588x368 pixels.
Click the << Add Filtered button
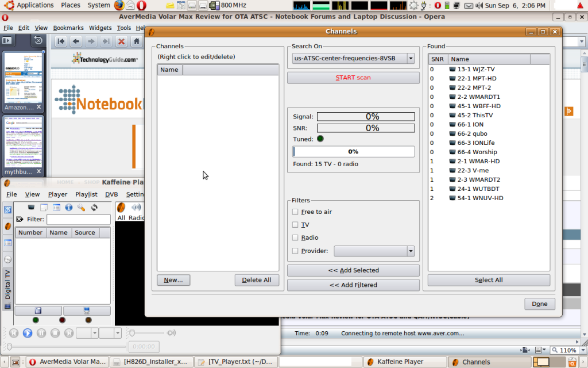(x=353, y=285)
